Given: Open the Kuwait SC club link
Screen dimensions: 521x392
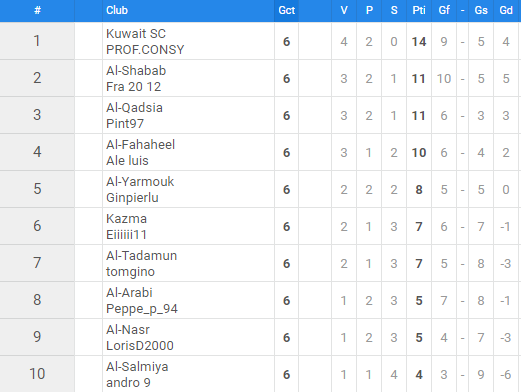Looking at the screenshot, I should coord(136,34).
